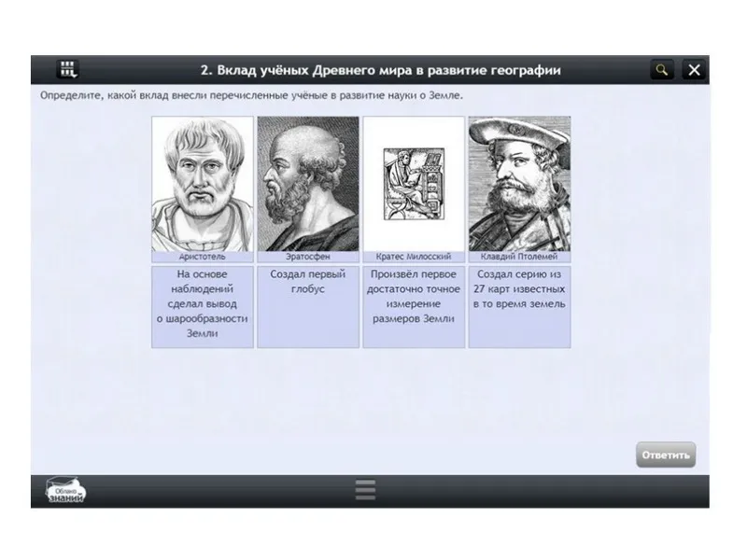Open the bottom three-line menu handle

click(365, 490)
